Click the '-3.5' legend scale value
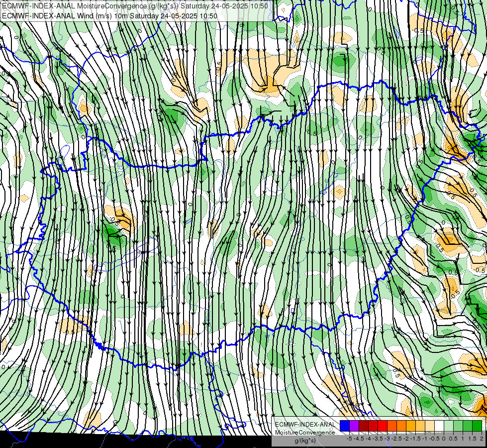The height and width of the screenshot is (448, 487). pyautogui.click(x=378, y=439)
